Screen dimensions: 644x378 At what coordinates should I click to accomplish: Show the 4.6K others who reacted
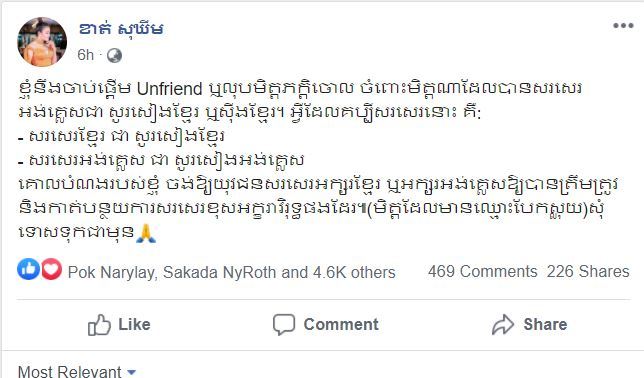[354, 272]
